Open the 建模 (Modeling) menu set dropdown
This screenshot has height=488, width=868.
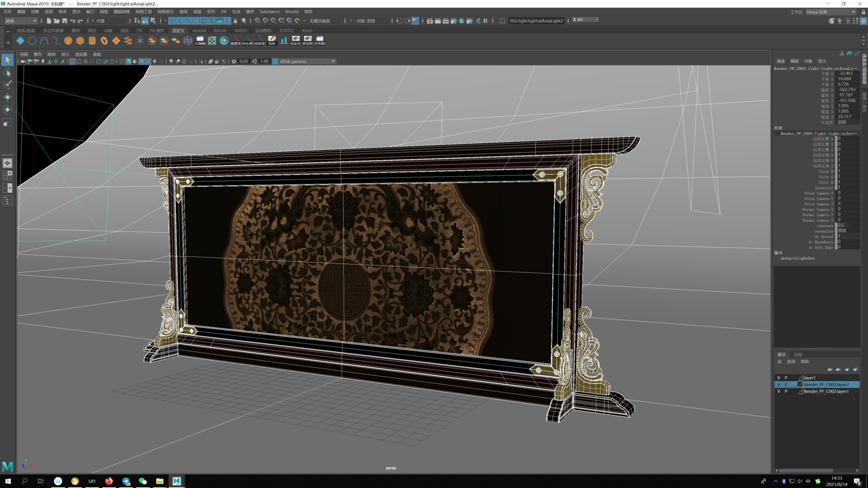[x=36, y=21]
